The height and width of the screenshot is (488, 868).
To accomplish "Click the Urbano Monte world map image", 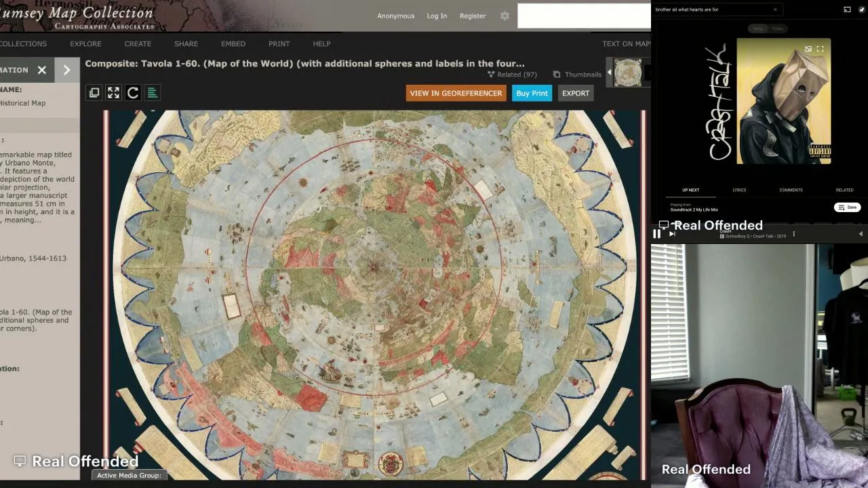I will tap(374, 295).
